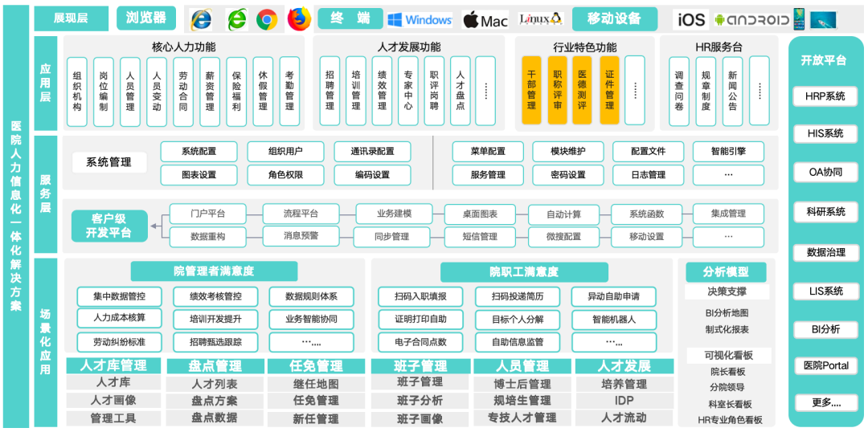Click the 博士后管理 row

click(x=522, y=384)
